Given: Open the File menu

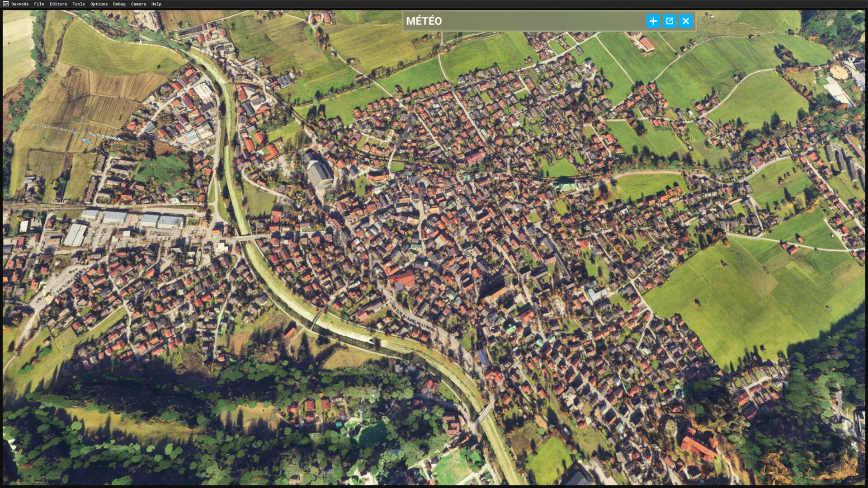Looking at the screenshot, I should tap(39, 4).
